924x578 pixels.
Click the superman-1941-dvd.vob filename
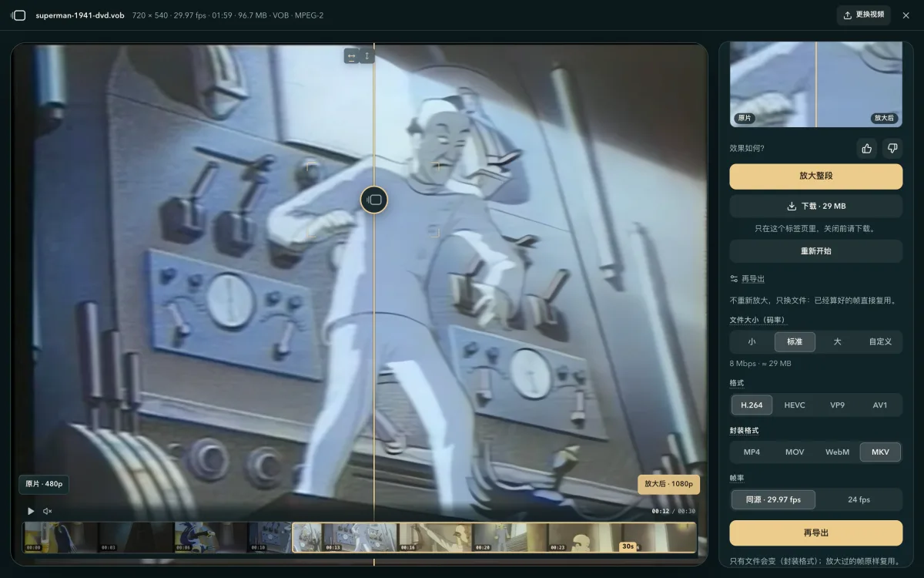point(80,15)
